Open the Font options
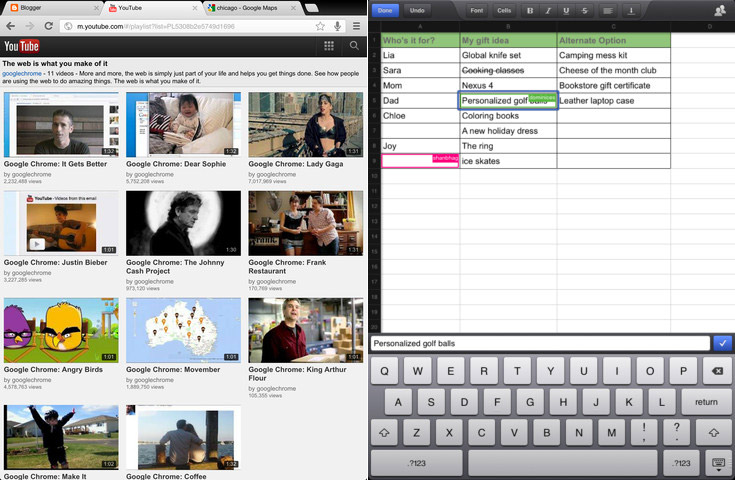This screenshot has width=735, height=480. point(477,10)
